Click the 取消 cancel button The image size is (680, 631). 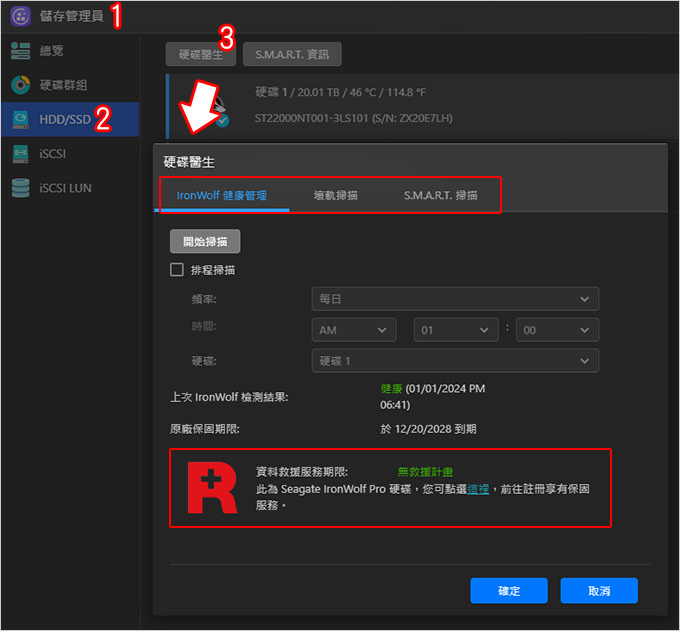coord(599,591)
